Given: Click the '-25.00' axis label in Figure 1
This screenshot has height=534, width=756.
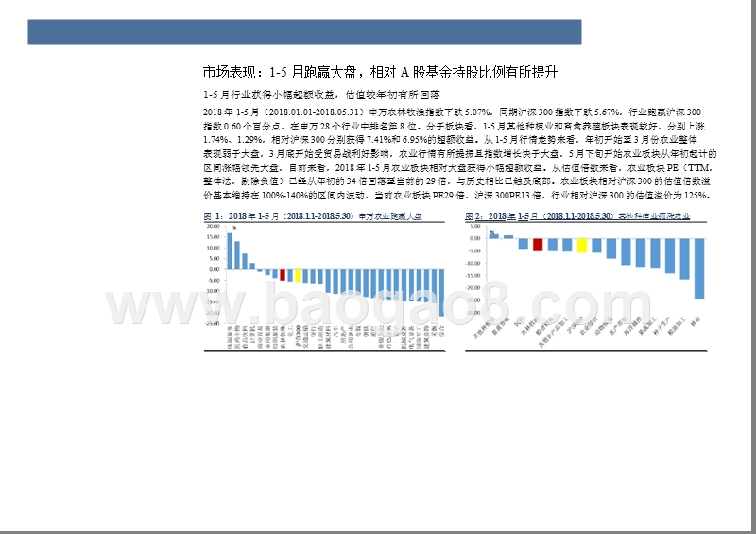Looking at the screenshot, I should tap(212, 323).
